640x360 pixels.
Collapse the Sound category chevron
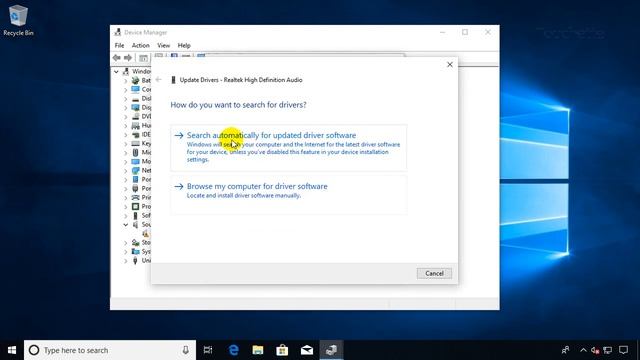point(126,224)
